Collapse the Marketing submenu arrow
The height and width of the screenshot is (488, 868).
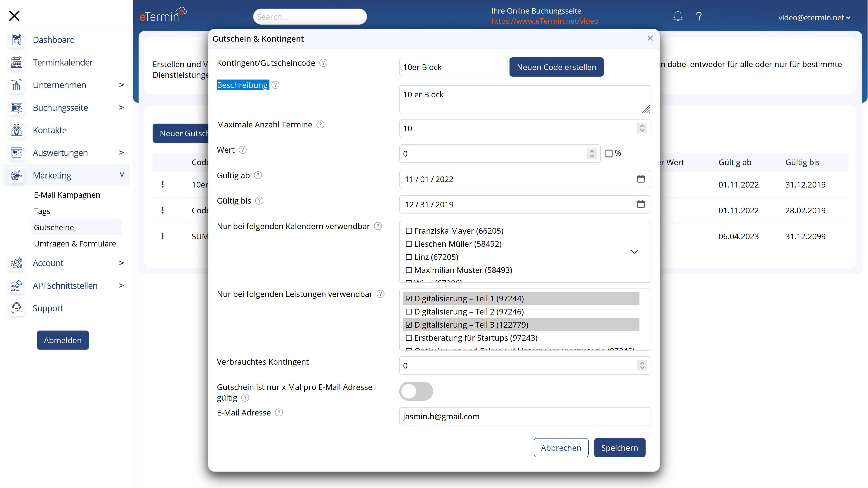click(x=122, y=174)
